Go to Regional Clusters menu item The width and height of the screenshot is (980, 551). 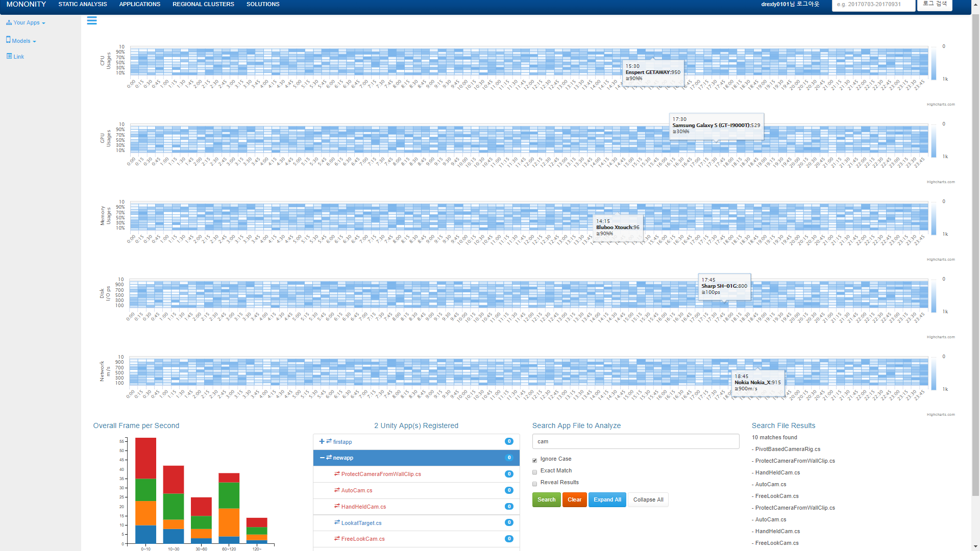203,4
